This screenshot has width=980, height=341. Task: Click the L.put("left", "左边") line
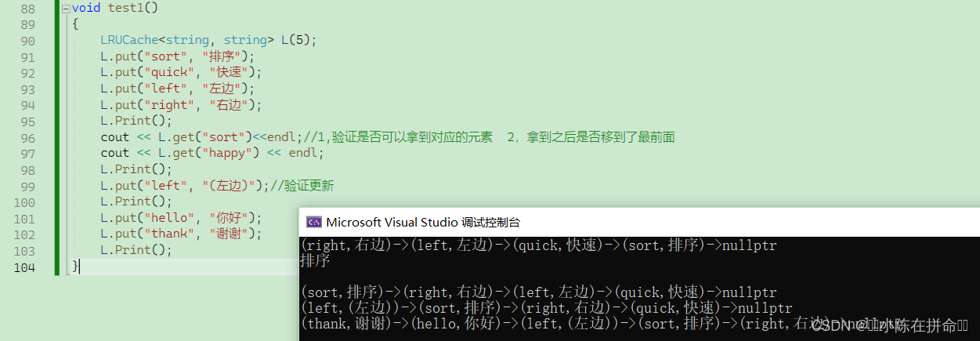click(x=178, y=89)
